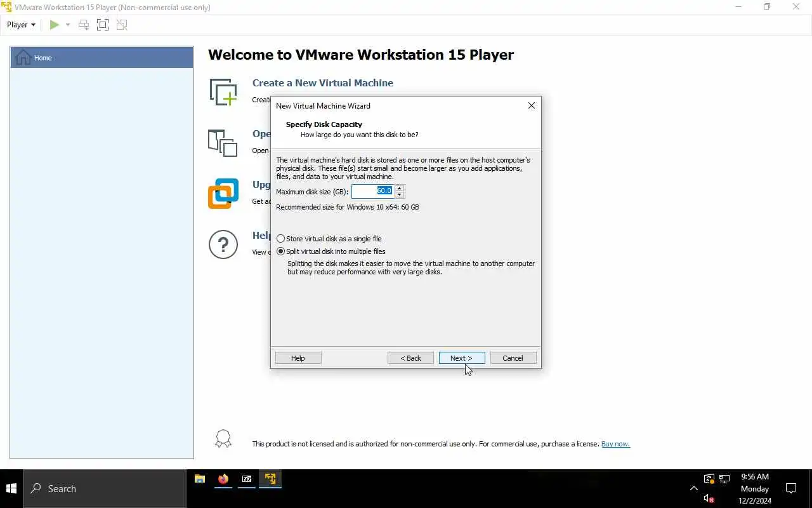Image resolution: width=812 pixels, height=508 pixels.
Task: Click the green Power On play icon
Action: coord(55,25)
